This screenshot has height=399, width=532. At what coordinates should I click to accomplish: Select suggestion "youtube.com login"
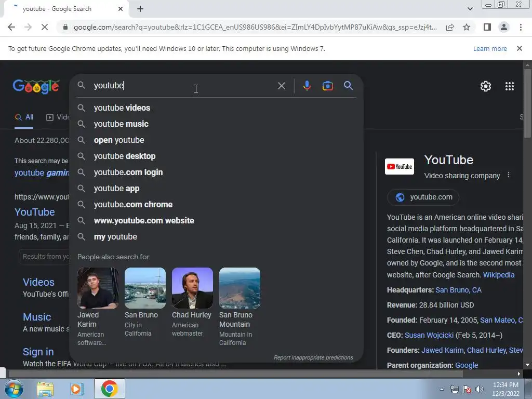217,172
